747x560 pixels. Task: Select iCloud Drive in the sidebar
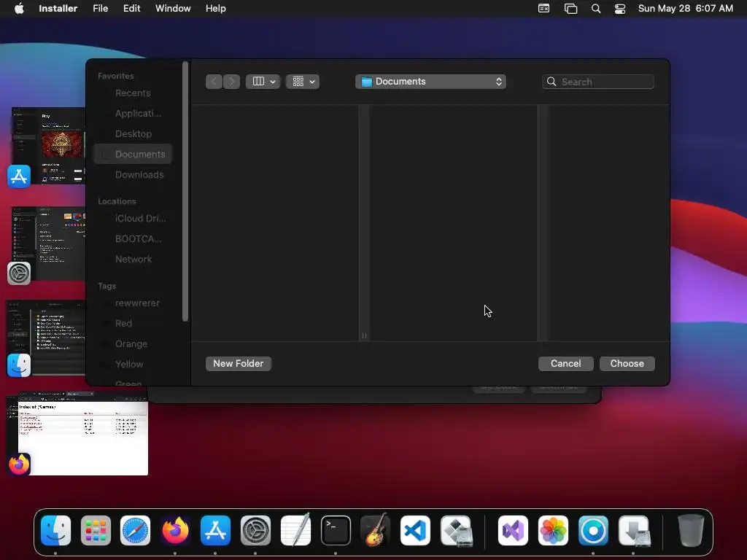pyautogui.click(x=133, y=219)
